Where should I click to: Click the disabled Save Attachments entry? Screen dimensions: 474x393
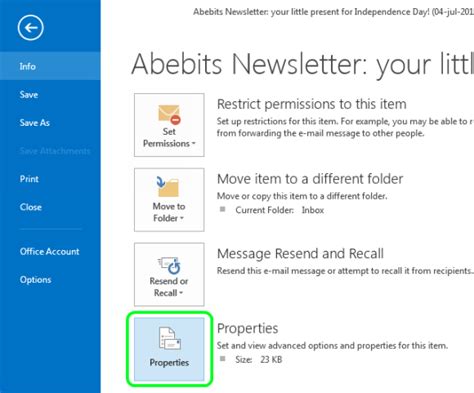coord(55,151)
